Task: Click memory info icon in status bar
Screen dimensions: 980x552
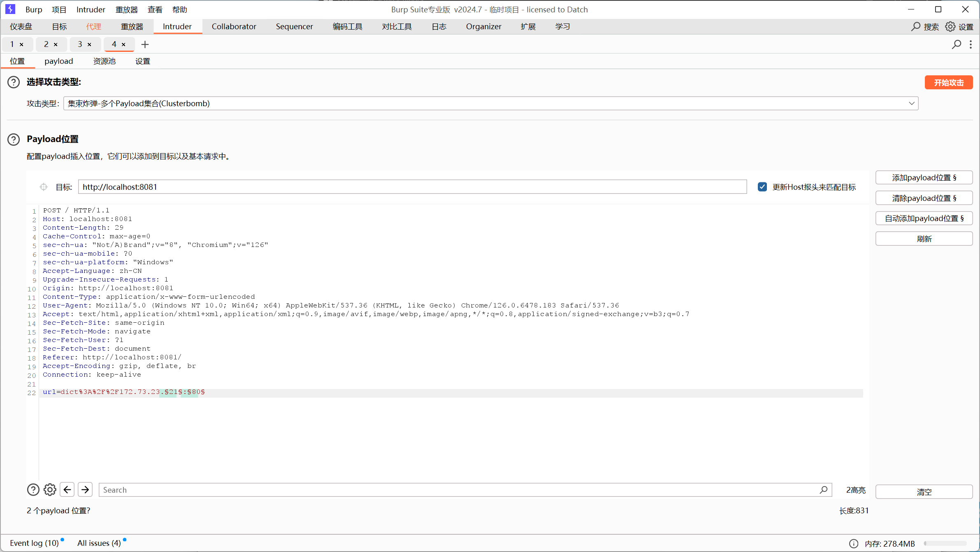Action: [854, 543]
